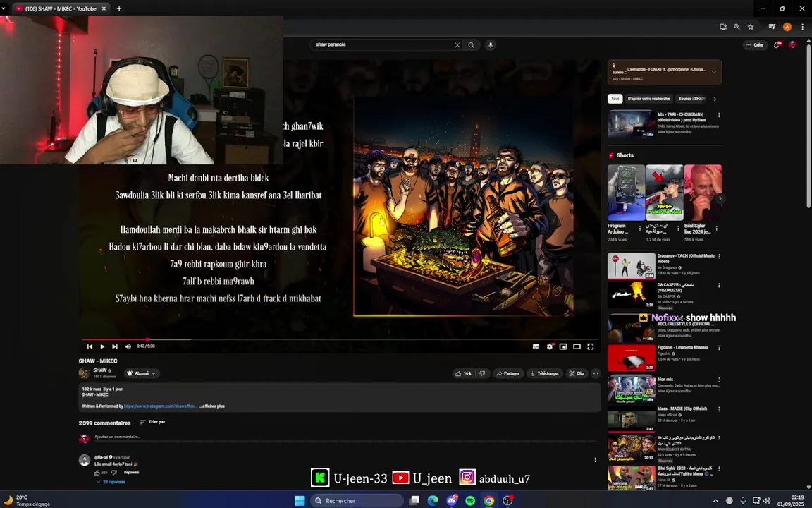Open Spotify from the taskbar
812x508 pixels.
(x=470, y=501)
